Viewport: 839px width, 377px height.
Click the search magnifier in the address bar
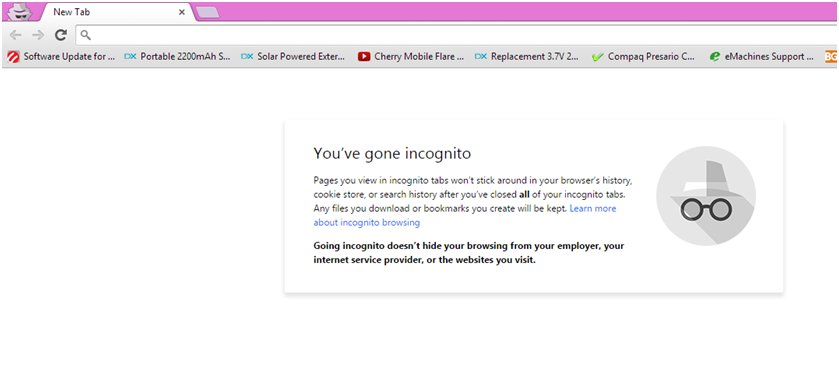(x=86, y=35)
